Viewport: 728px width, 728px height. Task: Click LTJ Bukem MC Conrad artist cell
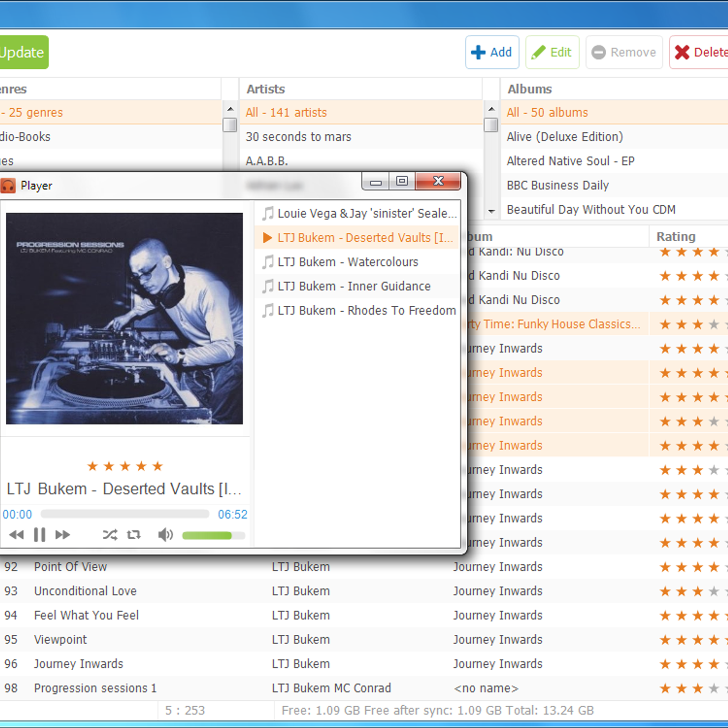coord(331,688)
